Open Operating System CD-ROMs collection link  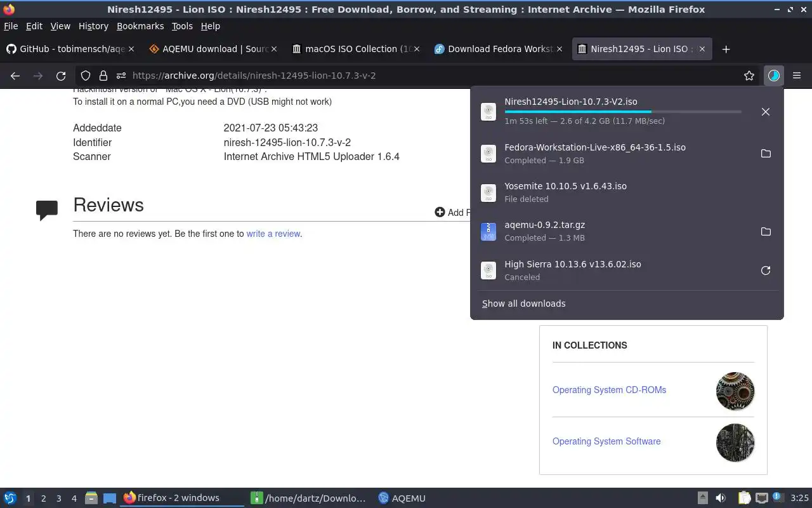tap(609, 390)
